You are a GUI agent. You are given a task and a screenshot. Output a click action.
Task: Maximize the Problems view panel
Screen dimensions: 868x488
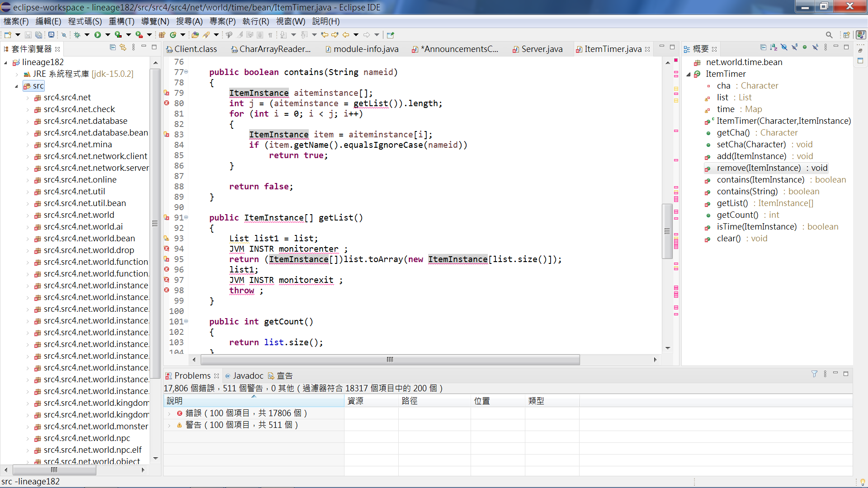[x=846, y=374]
